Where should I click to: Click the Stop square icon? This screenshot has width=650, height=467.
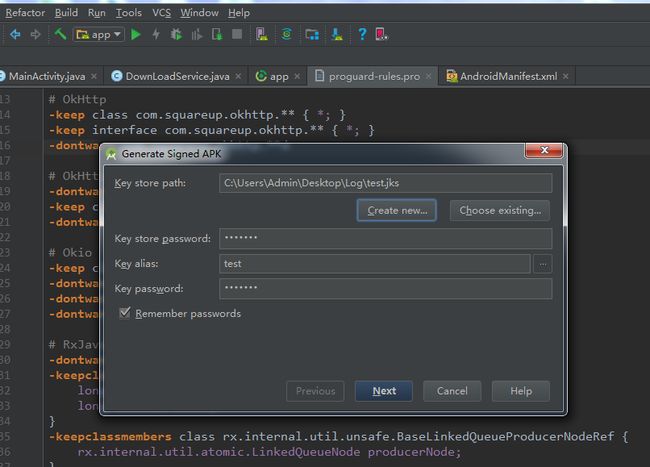pos(237,34)
